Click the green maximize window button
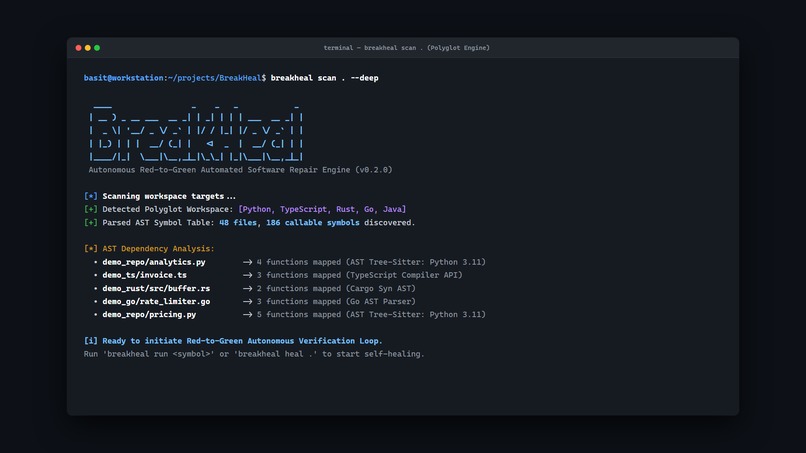This screenshot has height=453, width=806. pyautogui.click(x=97, y=48)
